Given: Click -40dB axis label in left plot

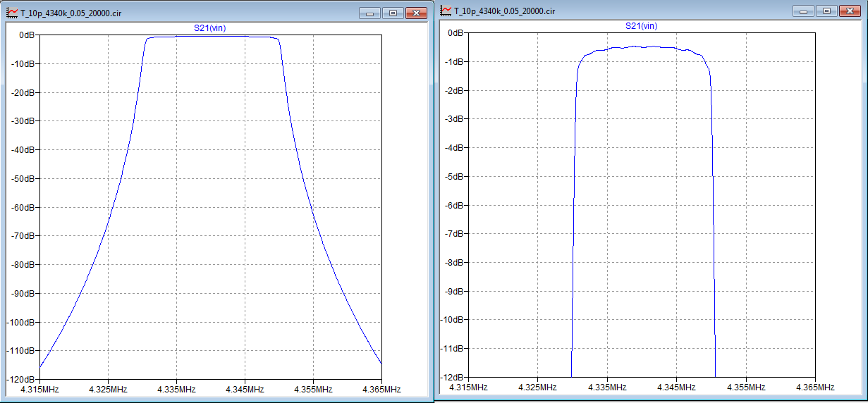Looking at the screenshot, I should (x=23, y=150).
